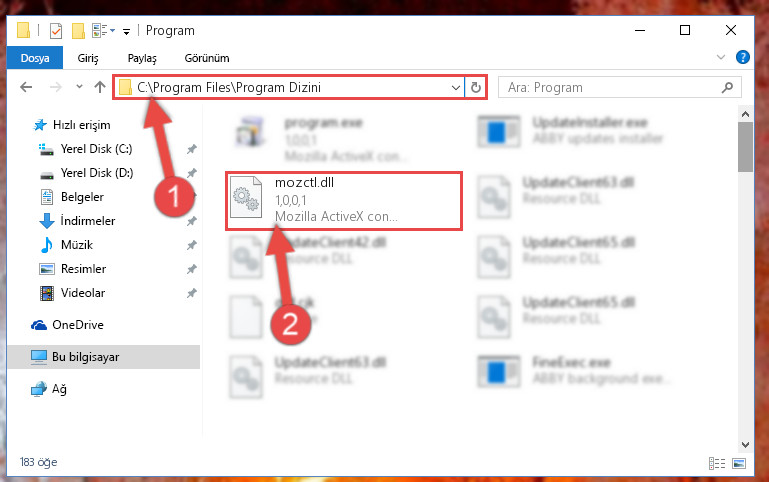769x482 pixels.
Task: Go back using the back arrow
Action: pos(26,87)
